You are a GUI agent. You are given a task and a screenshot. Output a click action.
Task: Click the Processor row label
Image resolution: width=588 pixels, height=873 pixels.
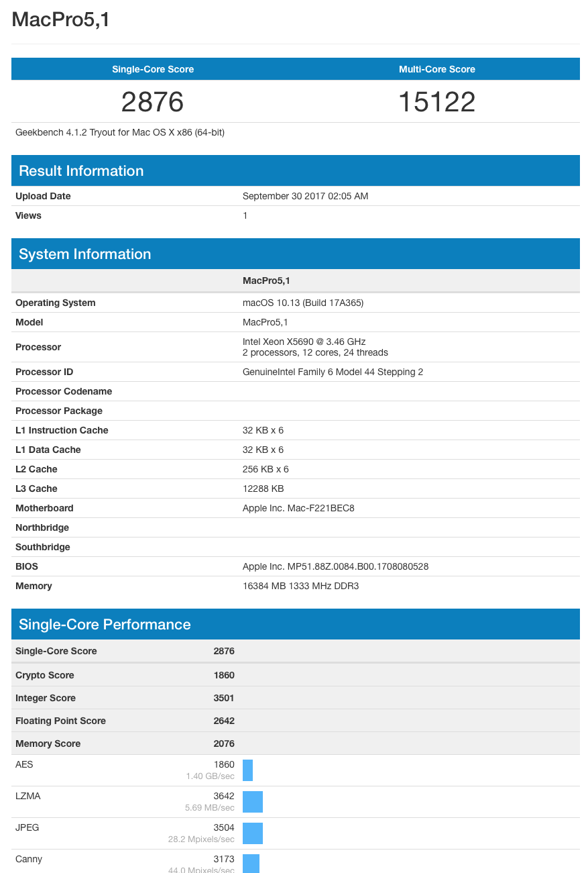(38, 347)
